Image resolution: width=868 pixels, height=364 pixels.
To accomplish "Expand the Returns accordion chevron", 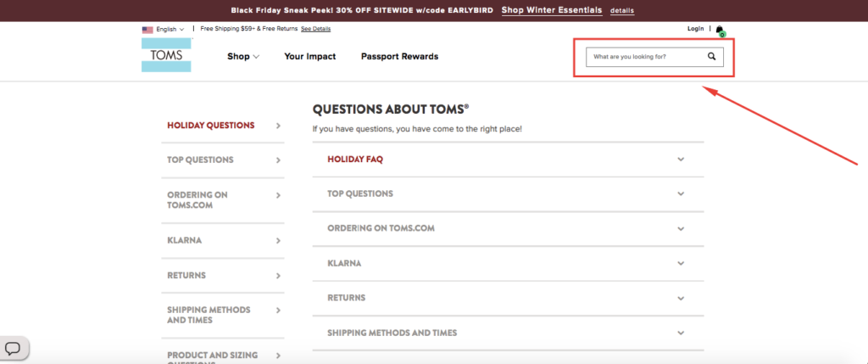I will pos(681,298).
